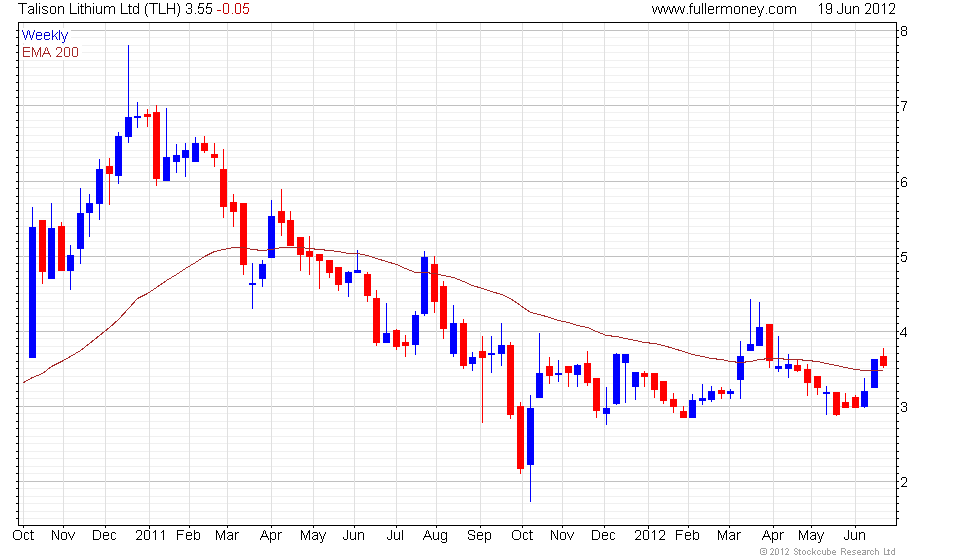980x560 pixels.
Task: Click the y-axis value 3
Action: pyautogui.click(x=904, y=408)
